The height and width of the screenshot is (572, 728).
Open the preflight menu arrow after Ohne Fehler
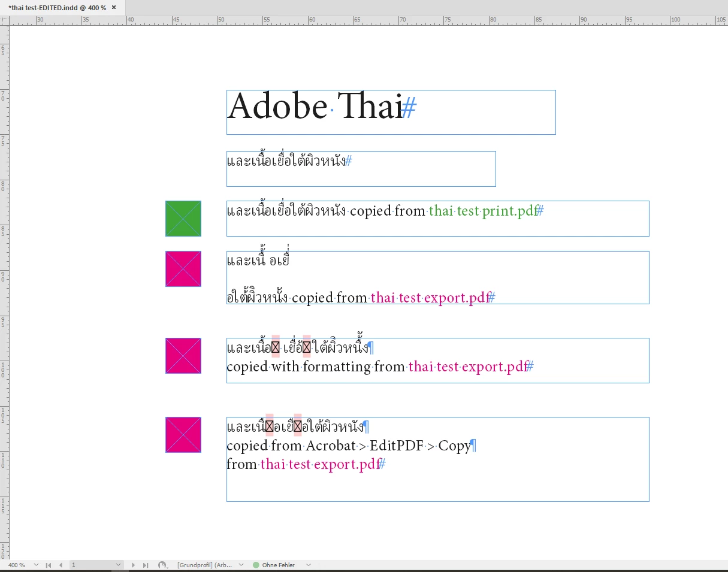click(x=309, y=565)
